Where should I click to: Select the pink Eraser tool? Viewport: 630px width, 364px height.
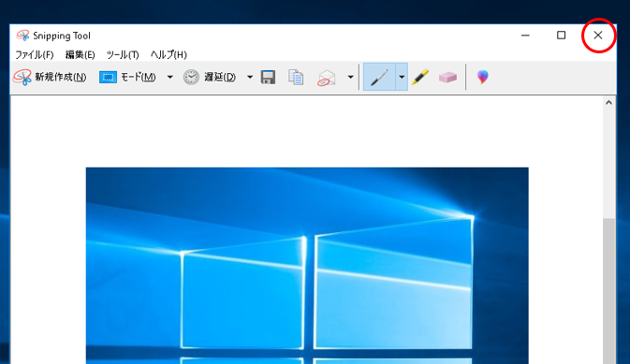447,77
